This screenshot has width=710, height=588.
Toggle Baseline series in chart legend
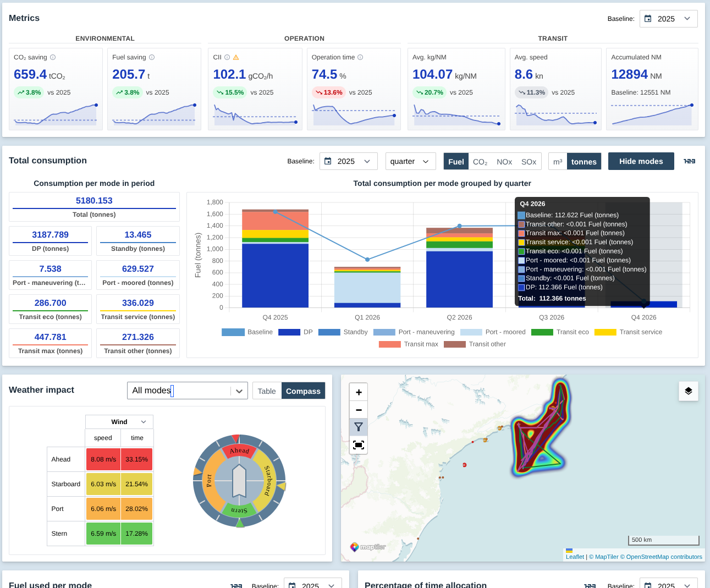pos(247,332)
